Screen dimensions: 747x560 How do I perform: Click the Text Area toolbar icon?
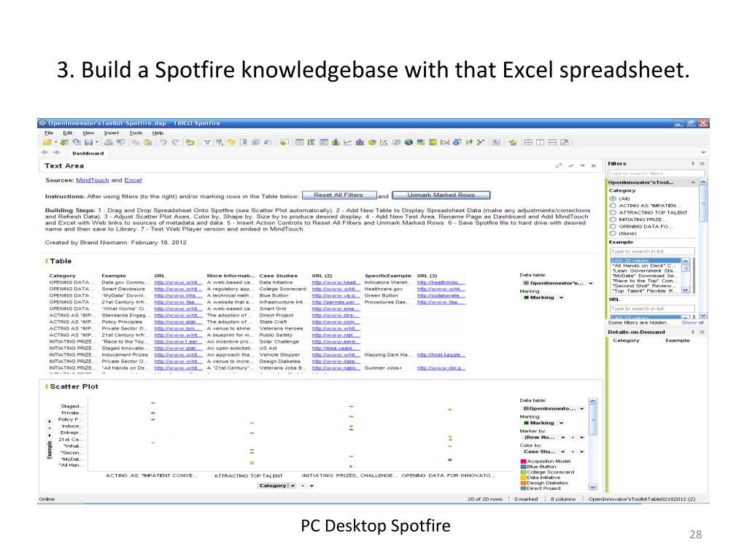(496, 142)
